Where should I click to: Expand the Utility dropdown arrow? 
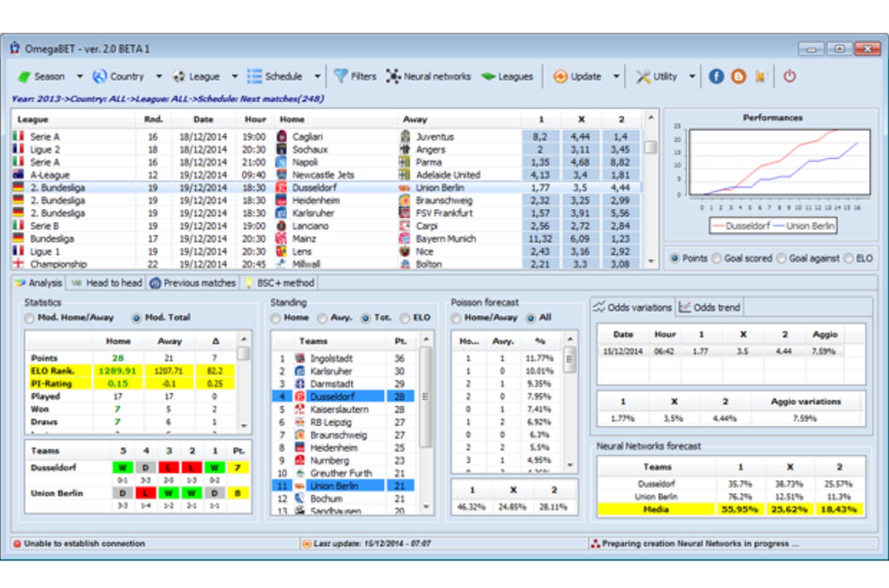pos(692,77)
